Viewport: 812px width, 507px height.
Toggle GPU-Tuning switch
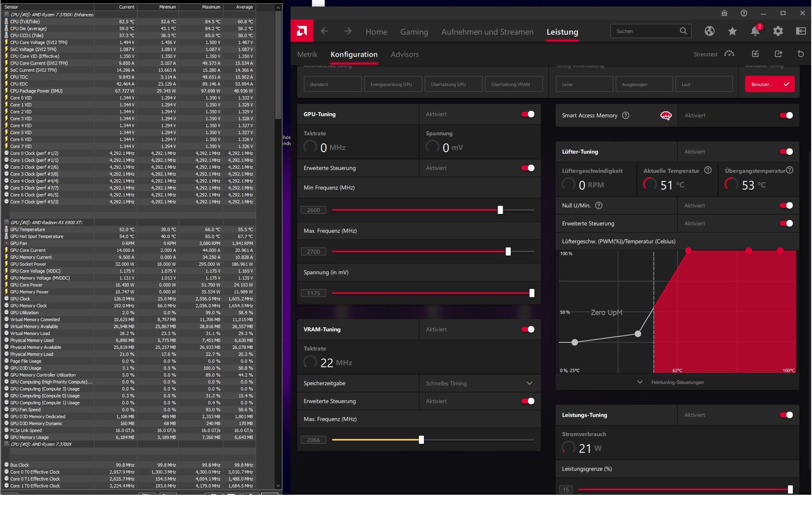528,114
